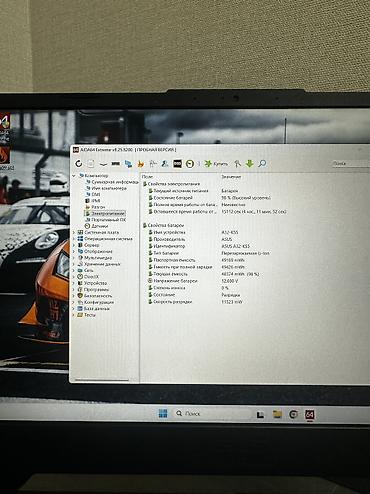The width and height of the screenshot is (370, 494).
Task: Select the Устройства category
Action: [x=92, y=283]
